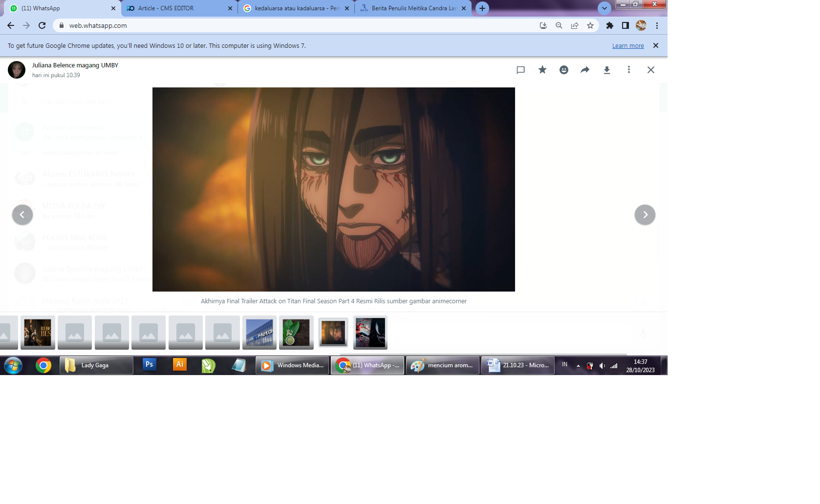Image resolution: width=820 pixels, height=504 pixels.
Task: Click Juliana Belence's profile picture
Action: coord(17,70)
